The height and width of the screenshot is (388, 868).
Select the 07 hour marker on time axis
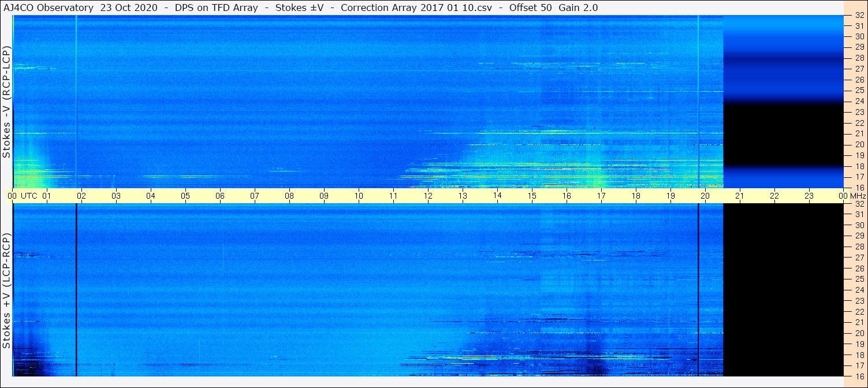255,196
